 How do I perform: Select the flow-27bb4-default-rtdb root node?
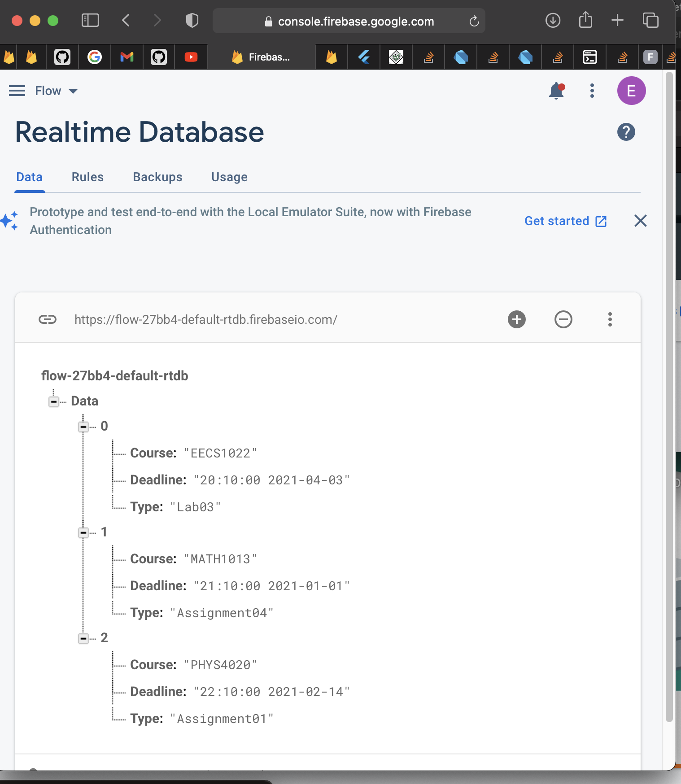point(115,375)
